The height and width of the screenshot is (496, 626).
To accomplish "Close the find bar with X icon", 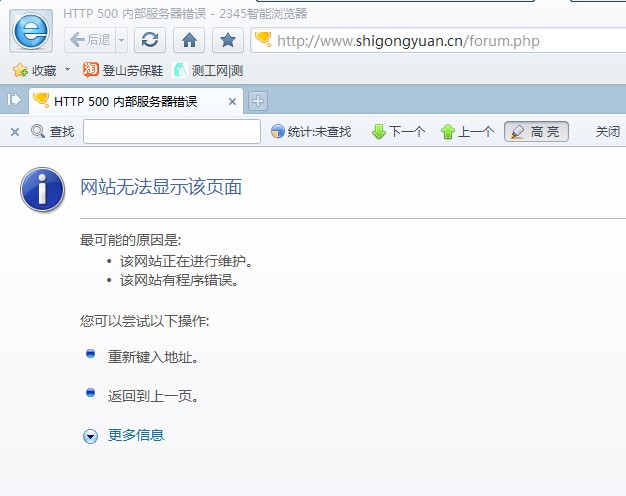I will pos(15,131).
